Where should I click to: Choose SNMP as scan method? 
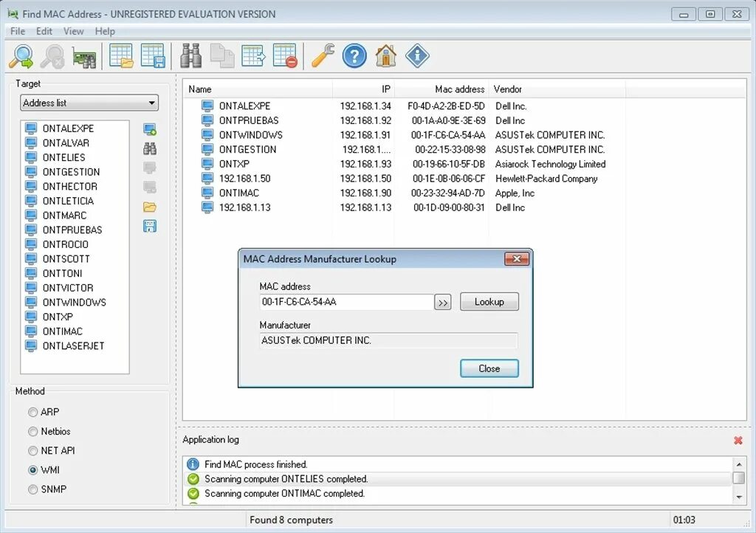tap(32, 489)
